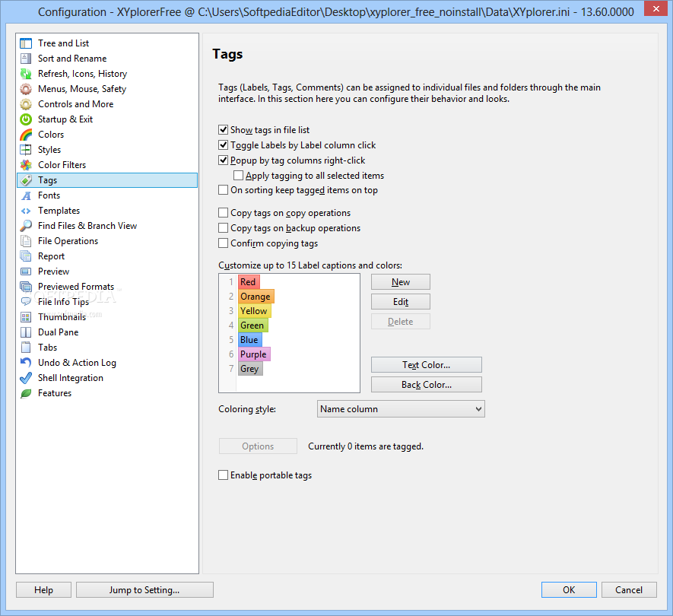
Task: Click the Cancel button
Action: (x=629, y=590)
